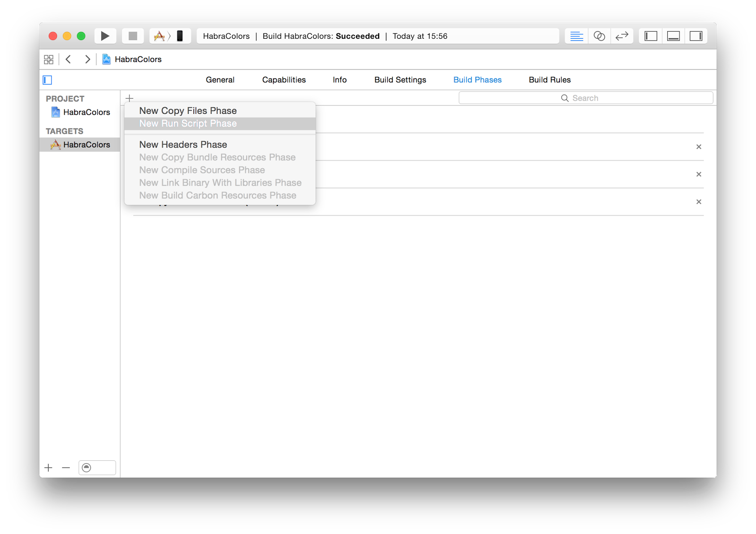The image size is (756, 534).
Task: Choose New Headers Phase
Action: tap(220, 145)
